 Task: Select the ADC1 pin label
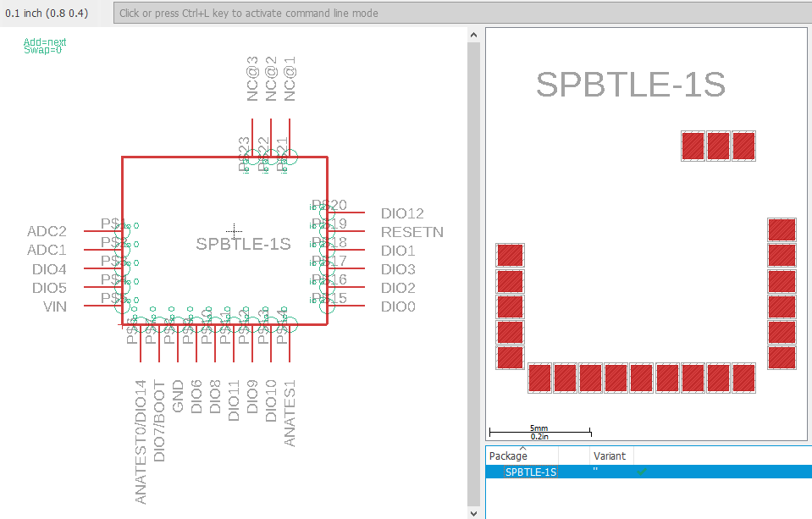click(47, 250)
